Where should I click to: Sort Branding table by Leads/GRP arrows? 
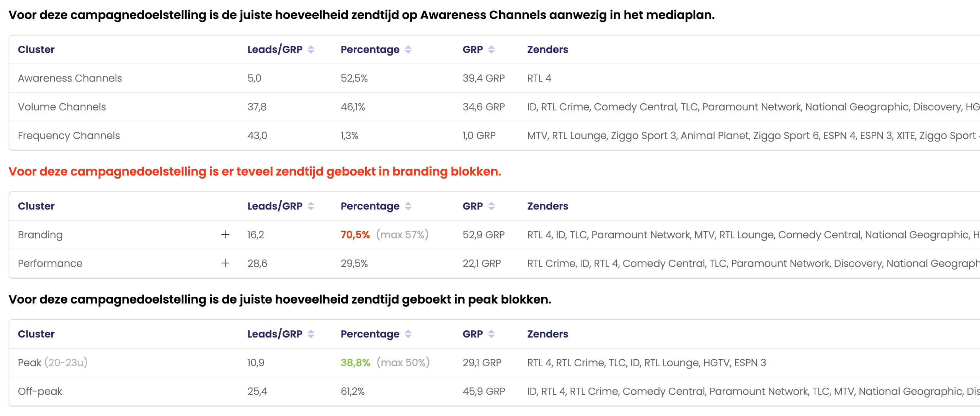click(x=311, y=206)
